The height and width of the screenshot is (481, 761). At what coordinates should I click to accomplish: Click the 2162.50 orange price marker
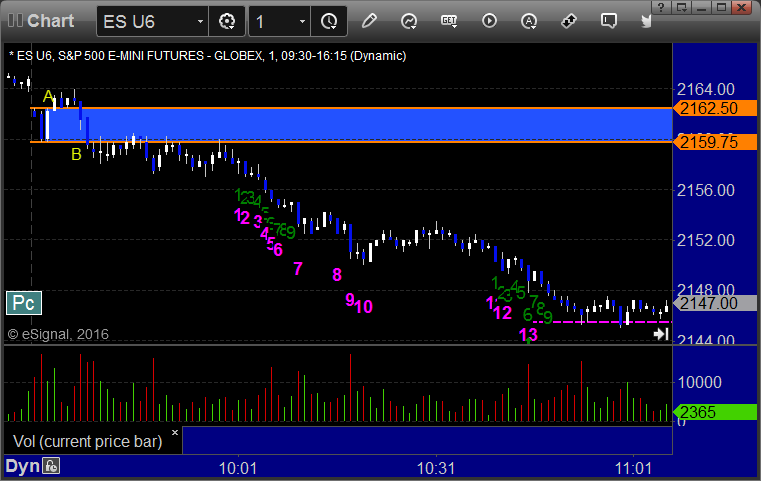pyautogui.click(x=714, y=108)
